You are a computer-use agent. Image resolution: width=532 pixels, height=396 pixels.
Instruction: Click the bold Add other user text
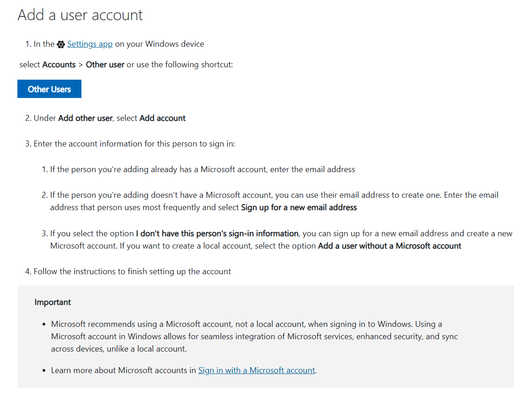[x=85, y=118]
